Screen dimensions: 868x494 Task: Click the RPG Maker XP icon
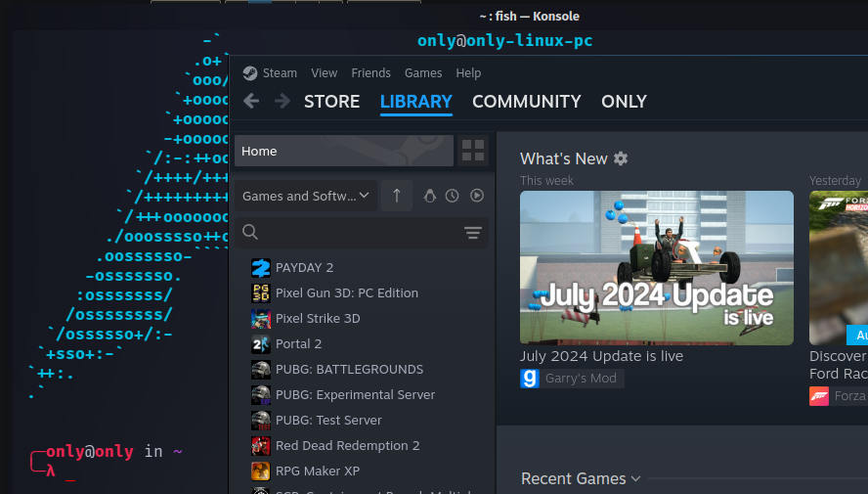pyautogui.click(x=261, y=472)
